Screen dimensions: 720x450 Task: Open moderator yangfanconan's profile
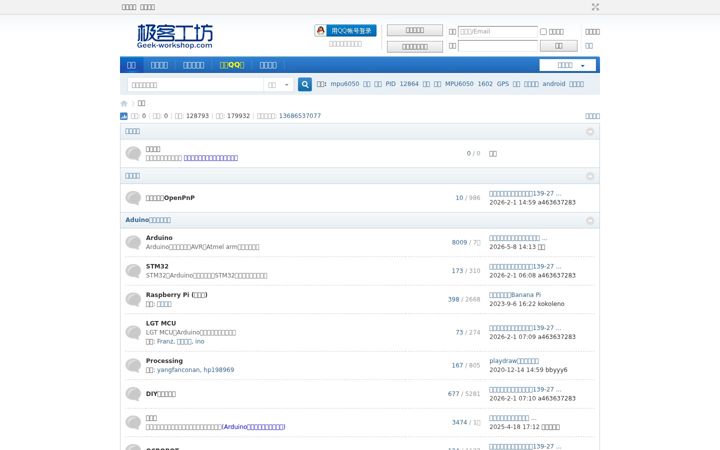179,370
